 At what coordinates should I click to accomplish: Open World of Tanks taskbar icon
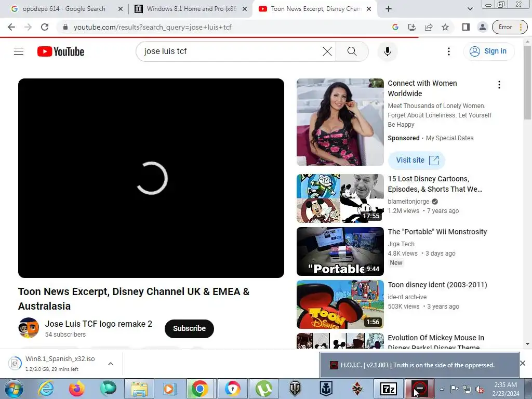click(x=295, y=389)
